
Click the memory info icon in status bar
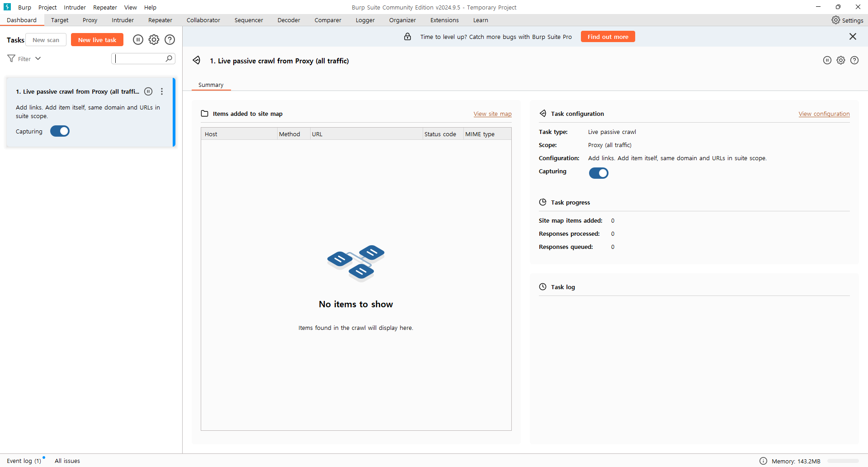pos(764,461)
